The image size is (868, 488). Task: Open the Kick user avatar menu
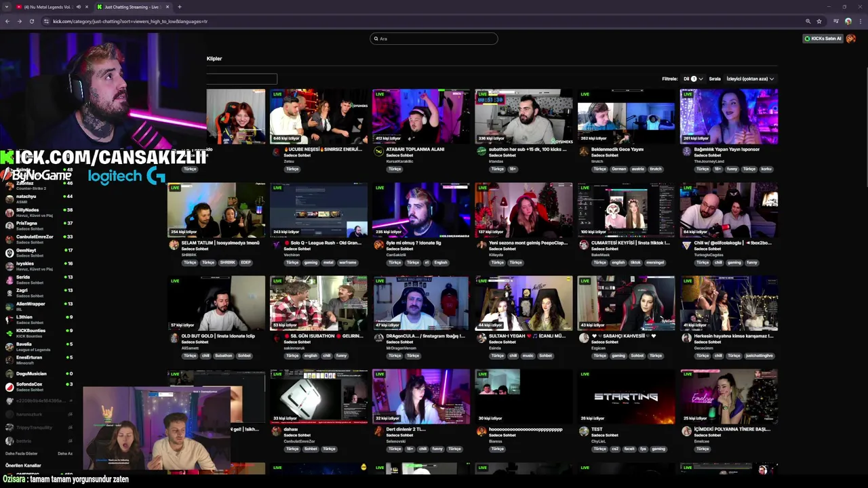point(852,39)
